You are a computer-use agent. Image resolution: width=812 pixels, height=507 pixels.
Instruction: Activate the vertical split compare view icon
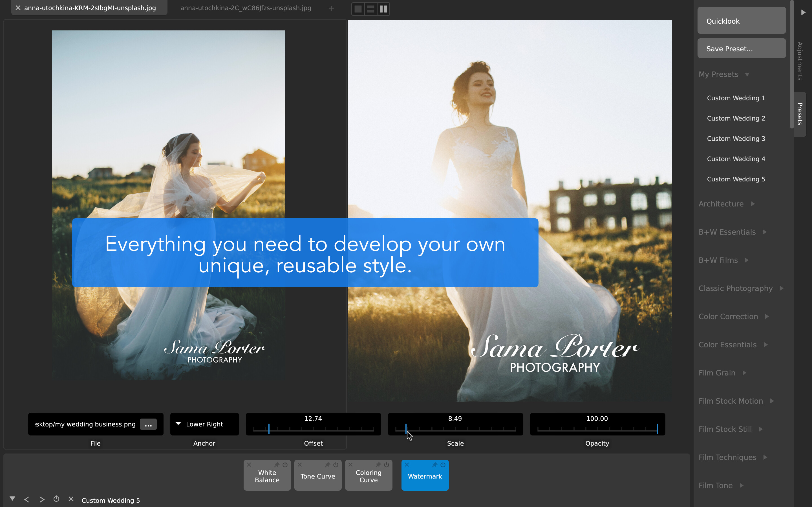click(383, 9)
